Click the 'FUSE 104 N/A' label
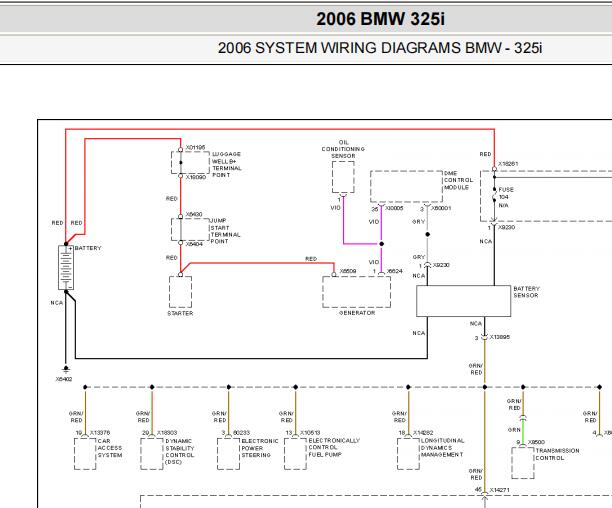 506,197
